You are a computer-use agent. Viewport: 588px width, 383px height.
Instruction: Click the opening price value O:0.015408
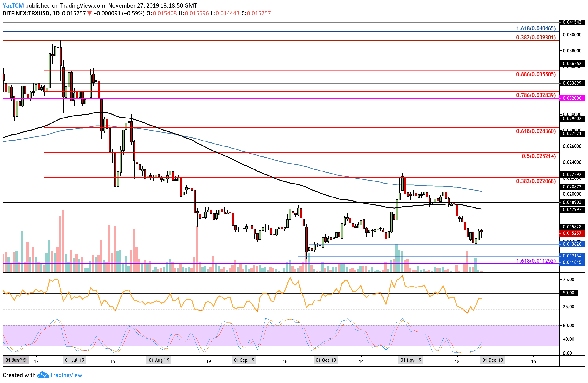[162, 13]
